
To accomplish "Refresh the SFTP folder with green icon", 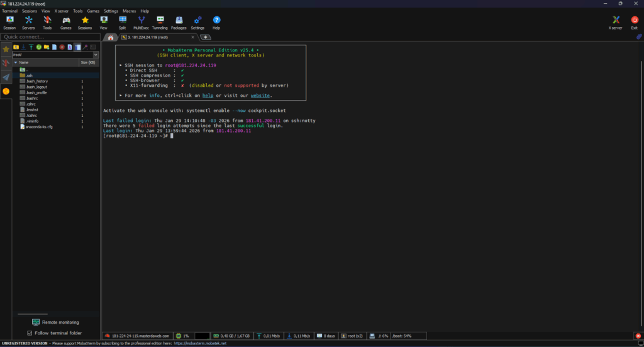I will [x=39, y=47].
